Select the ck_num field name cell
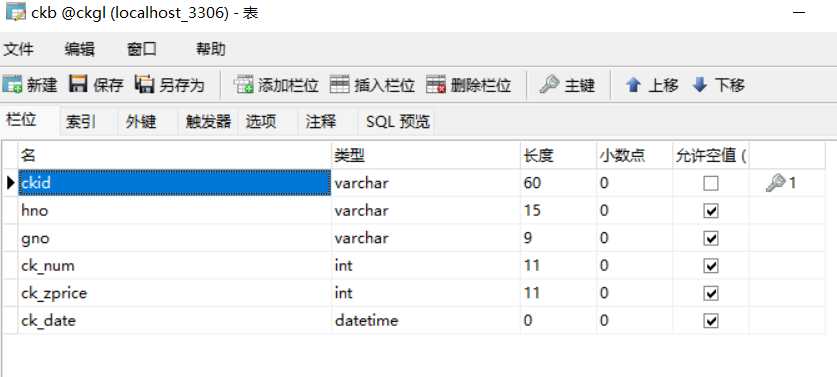Viewport: 837px width, 377px height. click(175, 265)
